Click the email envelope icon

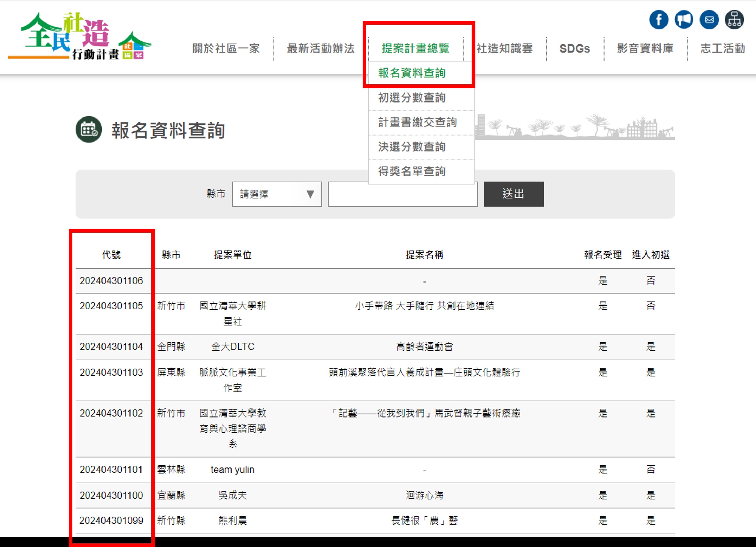pos(709,20)
